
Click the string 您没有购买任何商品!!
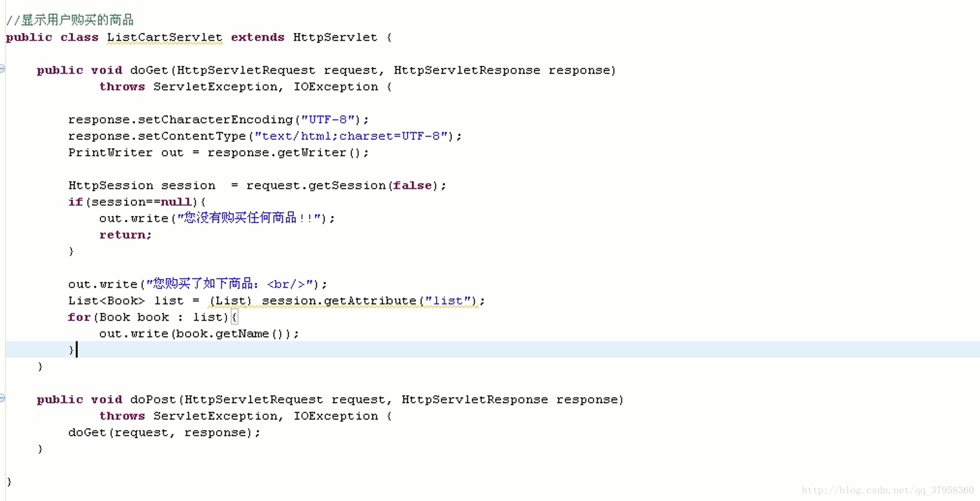point(249,218)
